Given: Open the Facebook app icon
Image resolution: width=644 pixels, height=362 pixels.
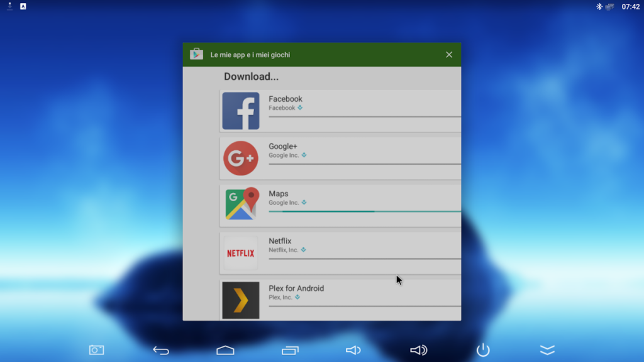Looking at the screenshot, I should 241,111.
